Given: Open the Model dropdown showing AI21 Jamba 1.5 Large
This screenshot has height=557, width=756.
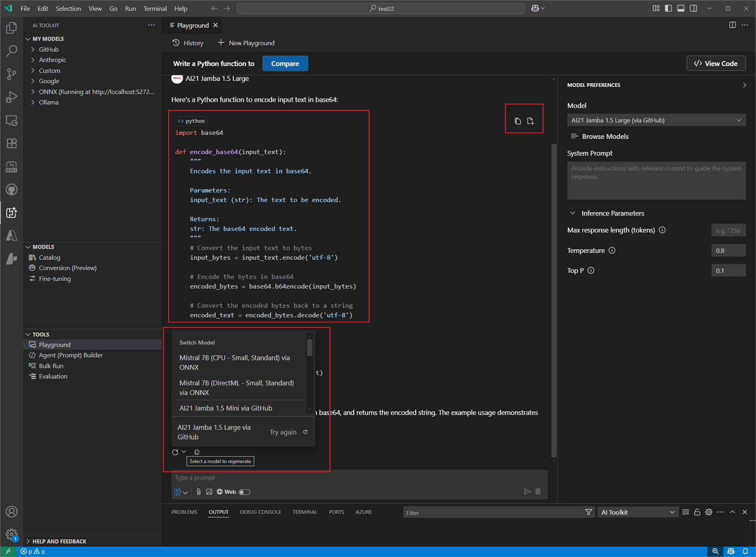Looking at the screenshot, I should click(656, 120).
